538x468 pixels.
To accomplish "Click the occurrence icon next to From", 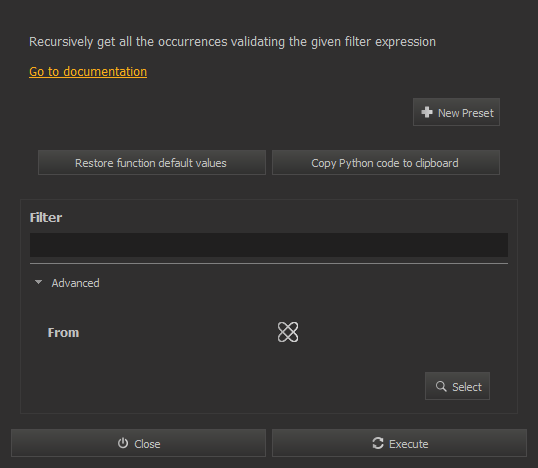I will 288,332.
